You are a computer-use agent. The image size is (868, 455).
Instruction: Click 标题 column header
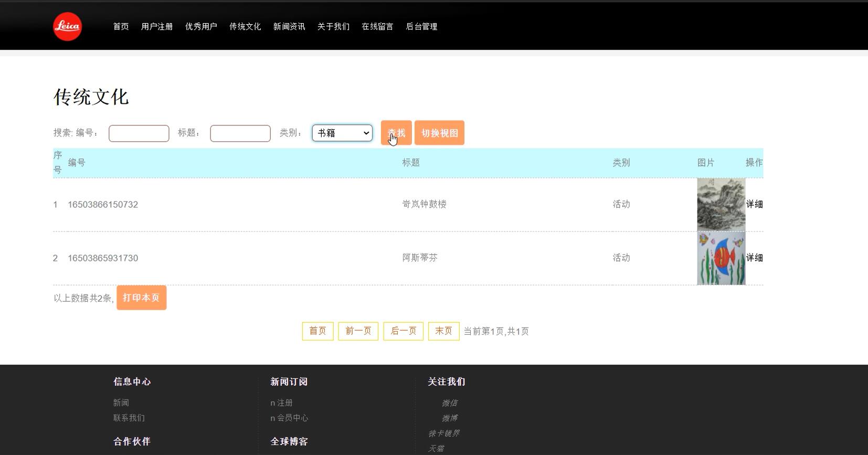[411, 163]
